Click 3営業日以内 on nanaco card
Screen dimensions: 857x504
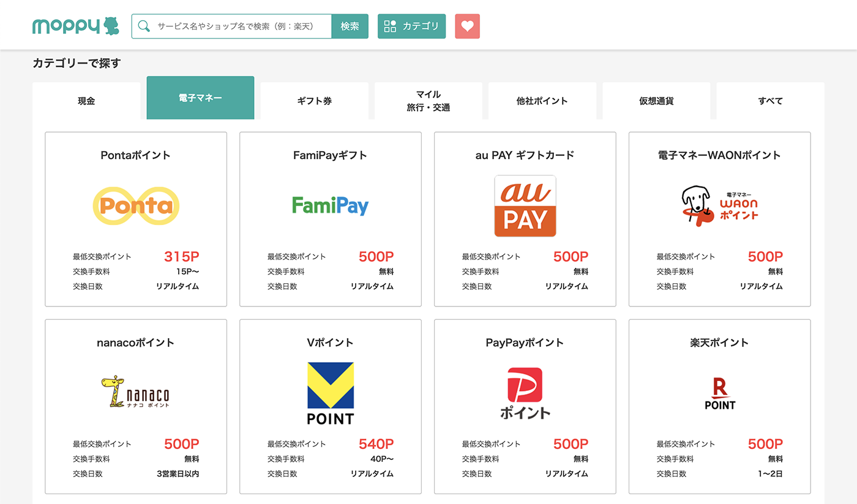pyautogui.click(x=178, y=473)
